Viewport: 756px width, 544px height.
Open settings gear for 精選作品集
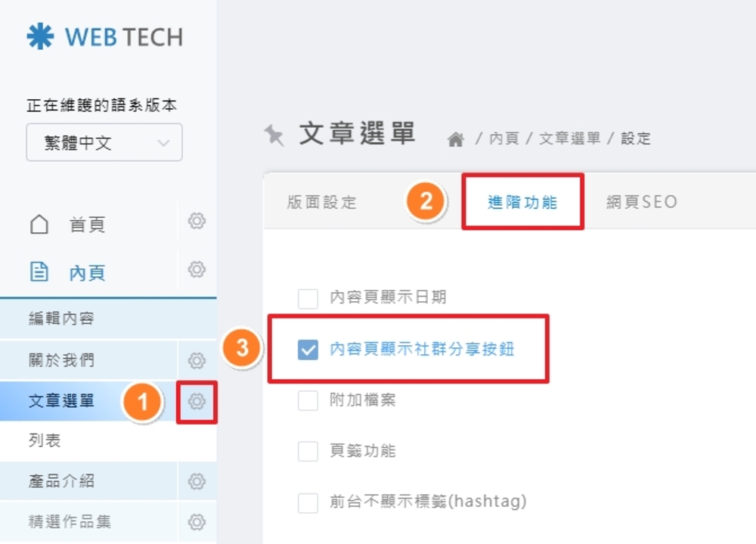[x=197, y=521]
